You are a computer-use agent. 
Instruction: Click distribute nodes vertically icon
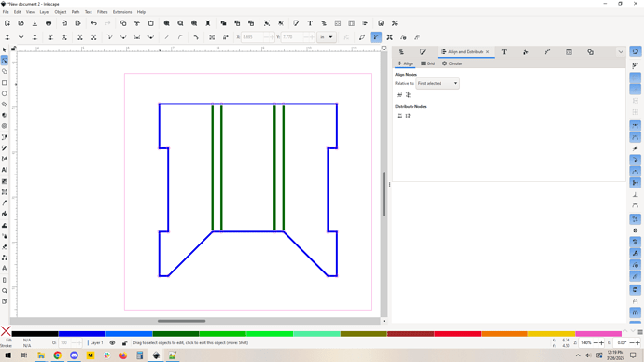pyautogui.click(x=408, y=116)
